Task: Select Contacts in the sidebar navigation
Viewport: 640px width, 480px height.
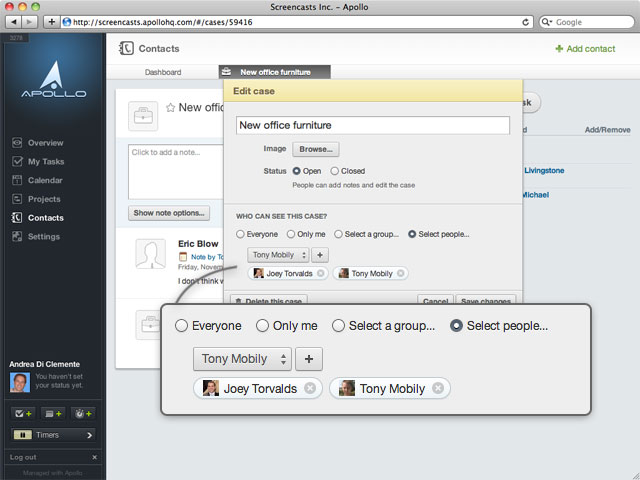Action: (38, 218)
